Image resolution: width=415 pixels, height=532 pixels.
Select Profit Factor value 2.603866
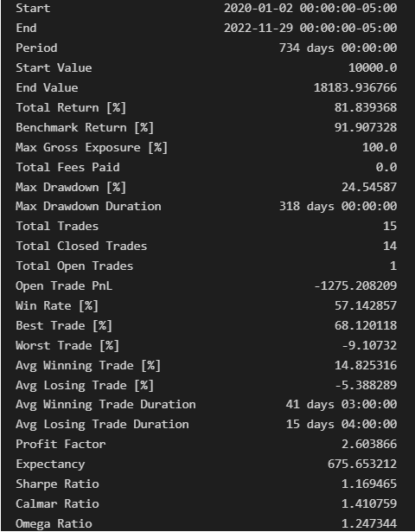click(x=369, y=444)
